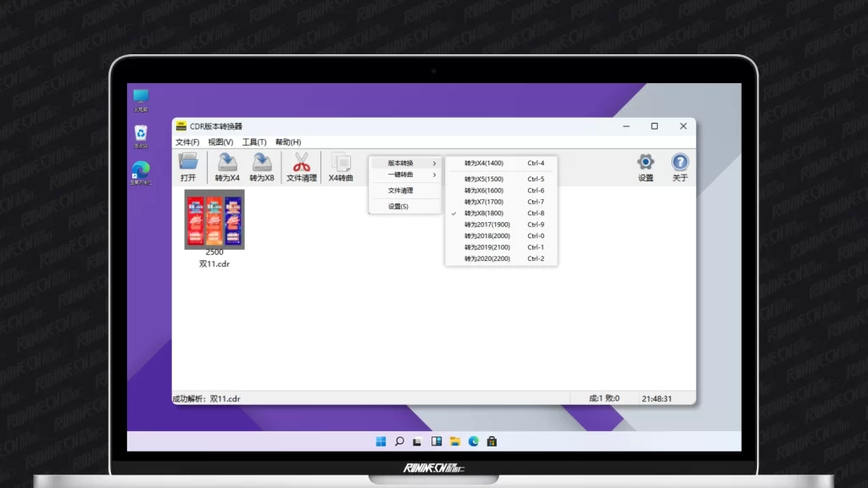Select the 双11.cdr file thumbnail
Viewport: 868px width, 488px height.
tap(214, 219)
